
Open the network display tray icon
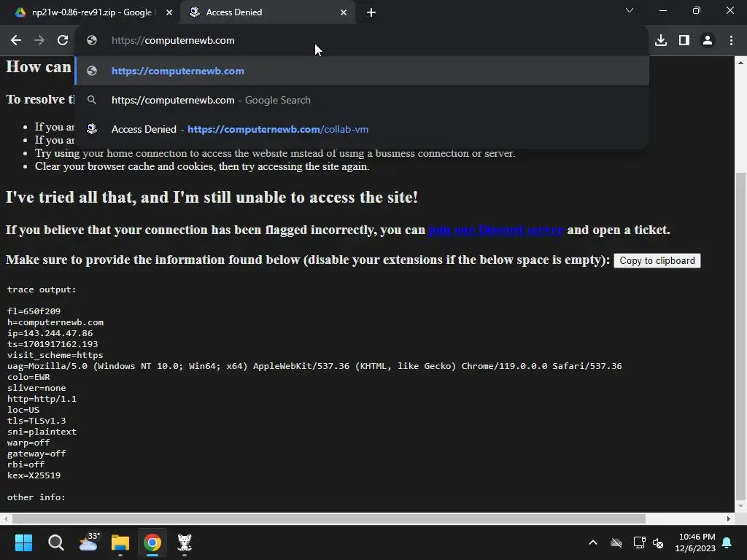[639, 542]
